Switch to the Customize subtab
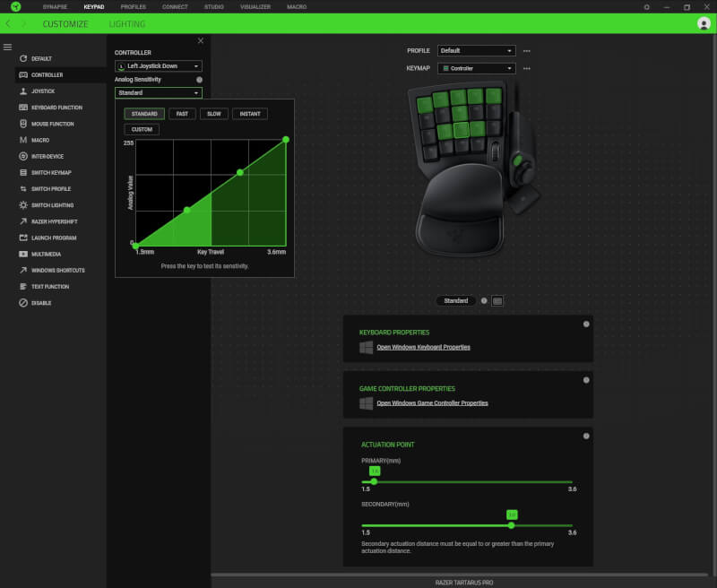This screenshot has width=717, height=588. (x=65, y=24)
